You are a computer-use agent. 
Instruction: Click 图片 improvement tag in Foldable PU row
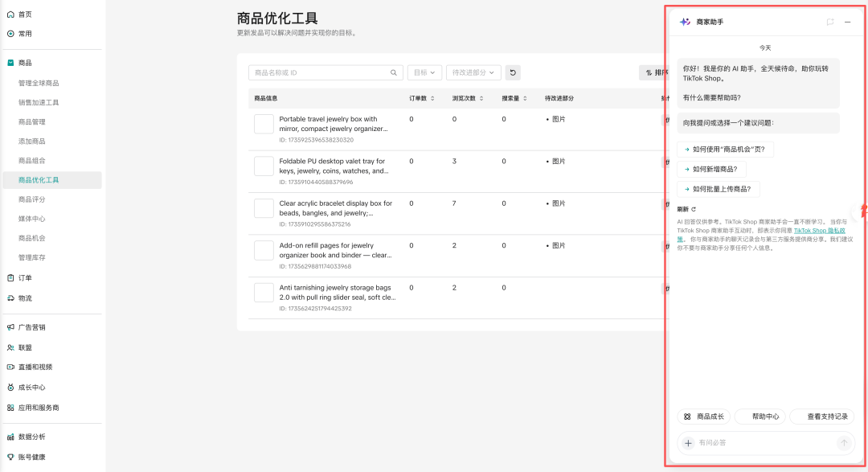[x=559, y=161]
